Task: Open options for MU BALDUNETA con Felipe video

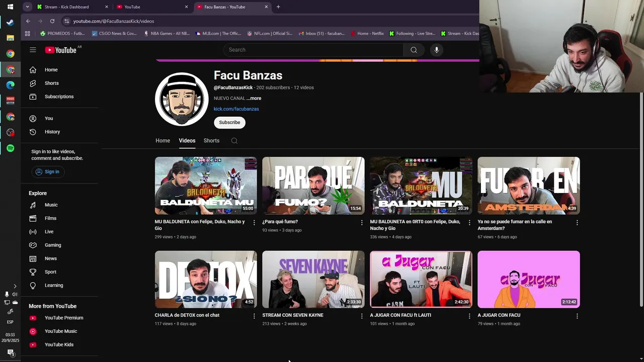Action: (254, 222)
